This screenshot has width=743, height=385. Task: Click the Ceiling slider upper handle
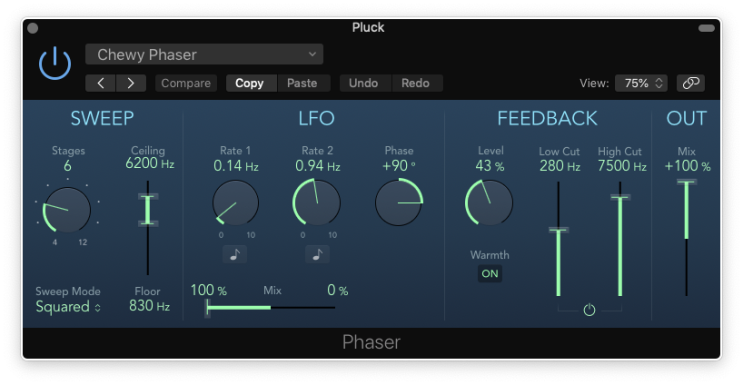click(148, 196)
